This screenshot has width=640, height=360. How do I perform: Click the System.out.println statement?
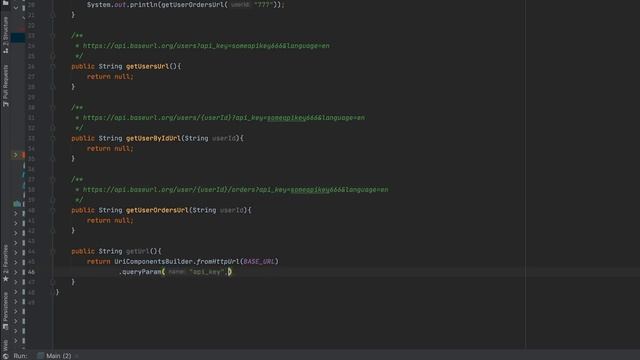[x=186, y=4]
